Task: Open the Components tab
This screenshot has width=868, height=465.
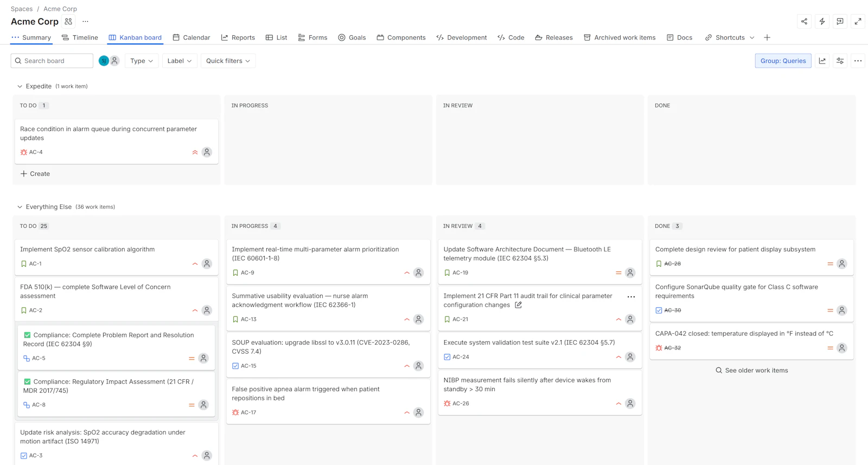Action: 401,37
